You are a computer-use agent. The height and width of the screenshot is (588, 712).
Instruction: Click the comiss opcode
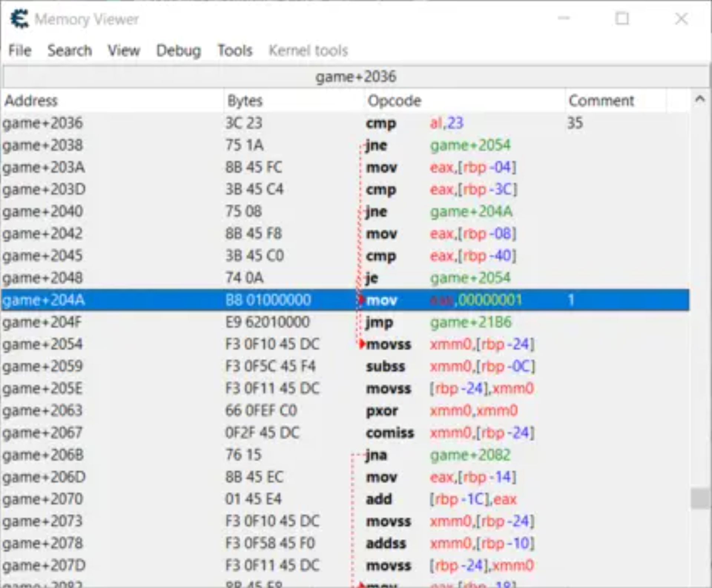coord(390,433)
